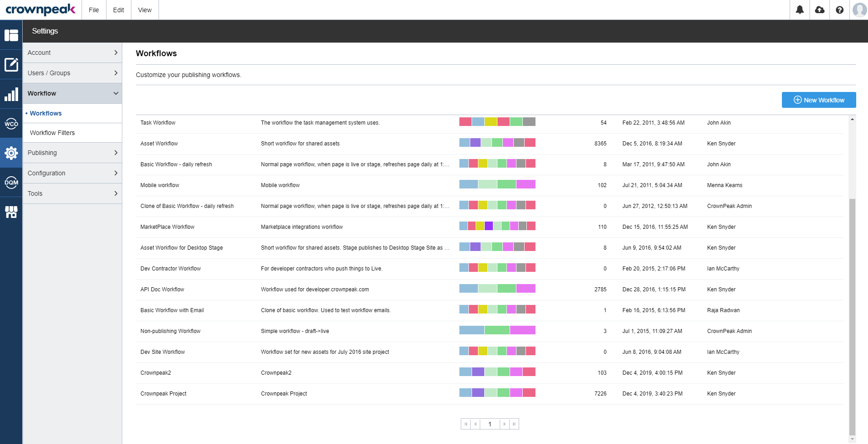Click the New Workflow button
Image resolution: width=868 pixels, height=444 pixels.
(x=819, y=100)
